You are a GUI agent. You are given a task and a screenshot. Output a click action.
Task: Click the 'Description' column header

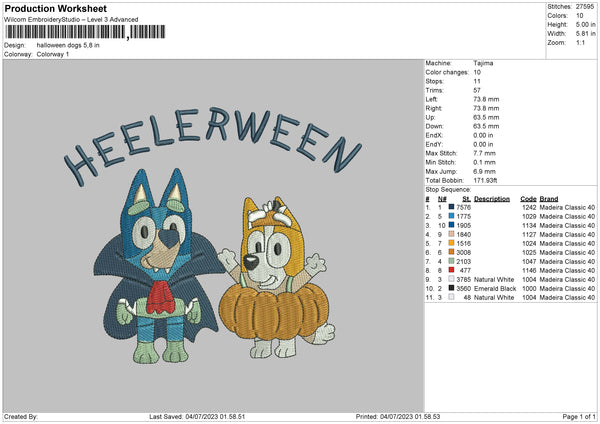[492, 199]
